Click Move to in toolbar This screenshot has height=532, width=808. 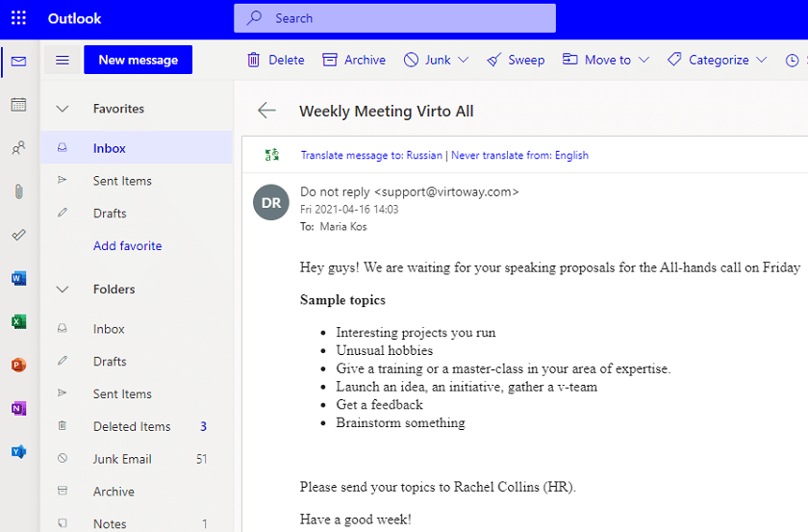596,60
